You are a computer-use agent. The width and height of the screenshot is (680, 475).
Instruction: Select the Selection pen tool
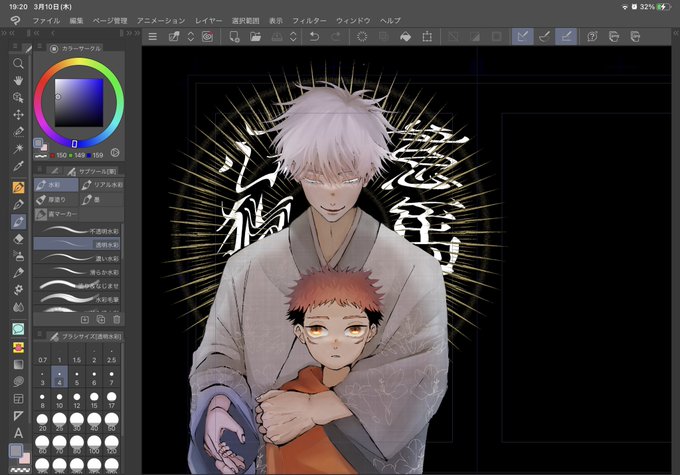[x=18, y=131]
